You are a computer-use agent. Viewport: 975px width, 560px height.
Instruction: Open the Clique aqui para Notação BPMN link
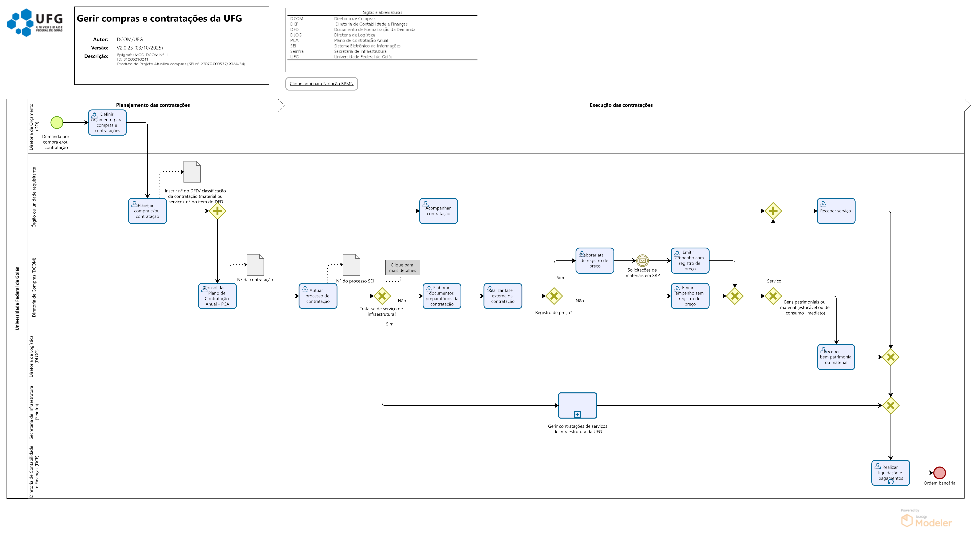tap(321, 84)
